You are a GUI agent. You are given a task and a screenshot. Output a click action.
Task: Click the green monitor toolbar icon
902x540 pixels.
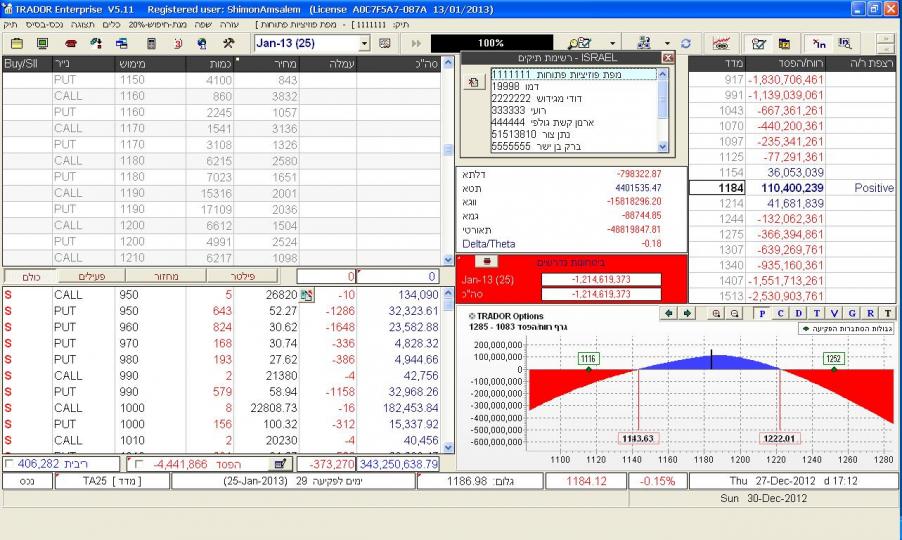(x=42, y=44)
